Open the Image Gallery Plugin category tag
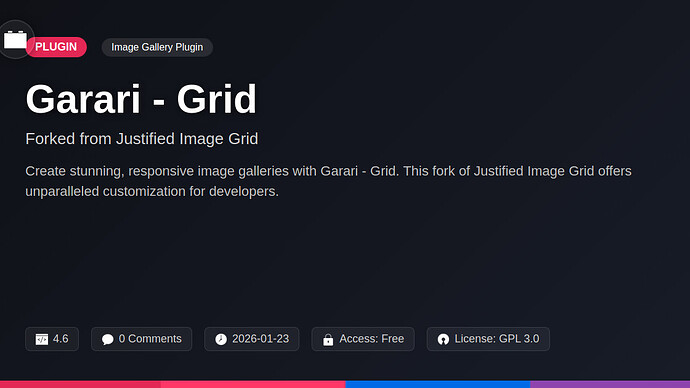The image size is (690, 388). coord(157,47)
